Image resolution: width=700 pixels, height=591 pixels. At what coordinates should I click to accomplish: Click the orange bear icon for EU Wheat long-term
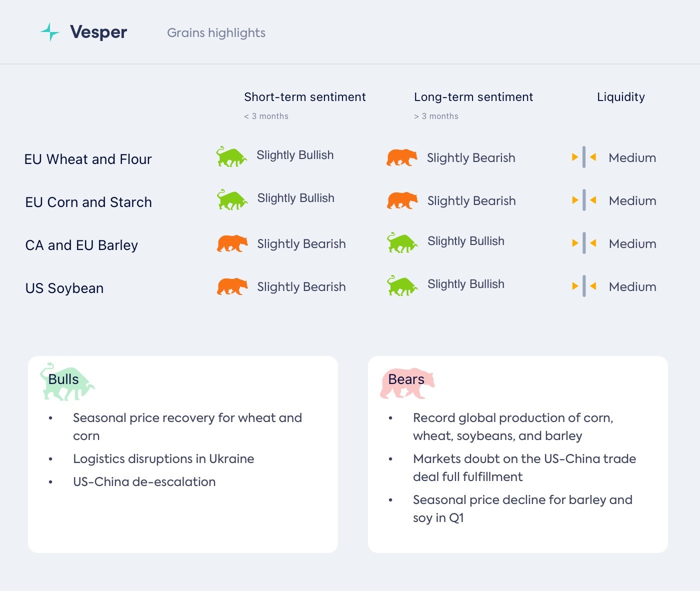pos(401,157)
